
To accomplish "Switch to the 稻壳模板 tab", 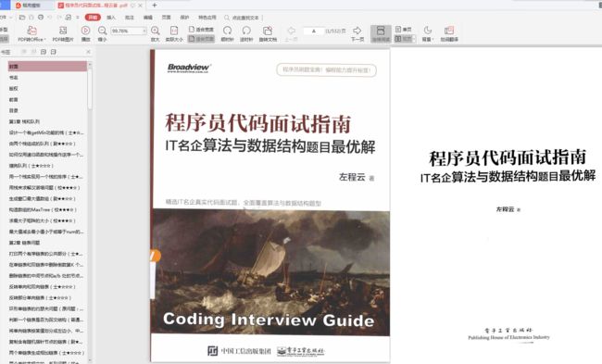I will [x=31, y=6].
